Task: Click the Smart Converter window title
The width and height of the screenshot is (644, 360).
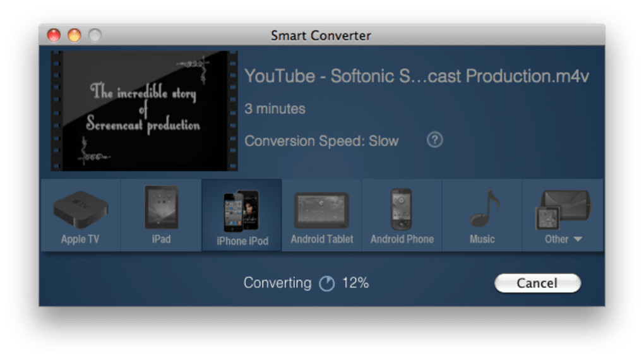Action: 321,35
